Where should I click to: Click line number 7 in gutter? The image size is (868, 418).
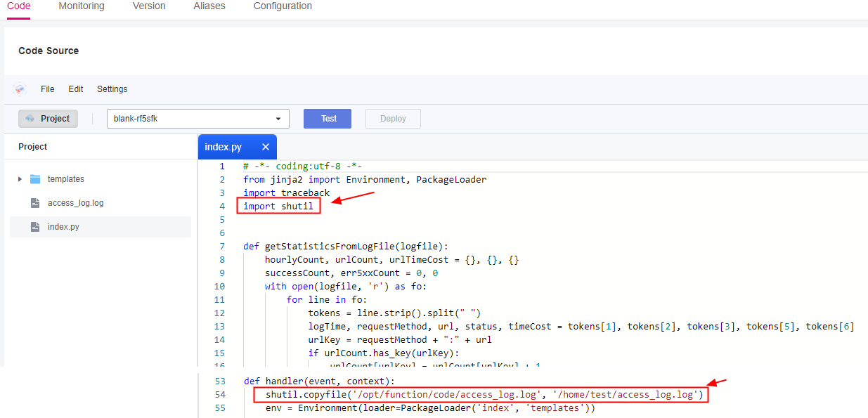point(221,246)
